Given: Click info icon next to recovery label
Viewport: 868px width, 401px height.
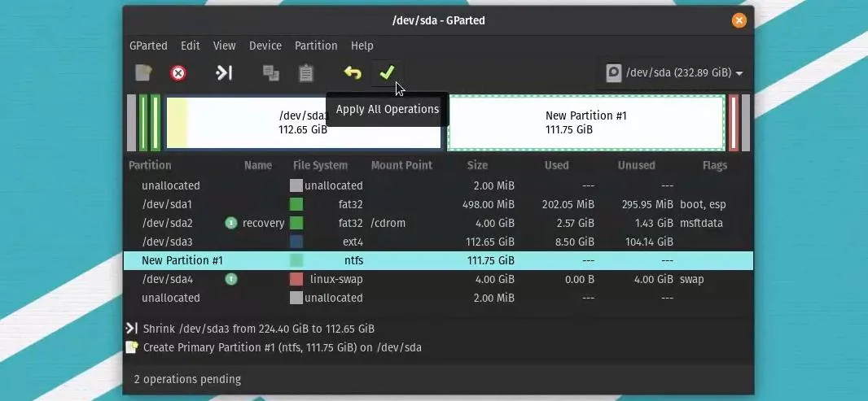Looking at the screenshot, I should 230,223.
